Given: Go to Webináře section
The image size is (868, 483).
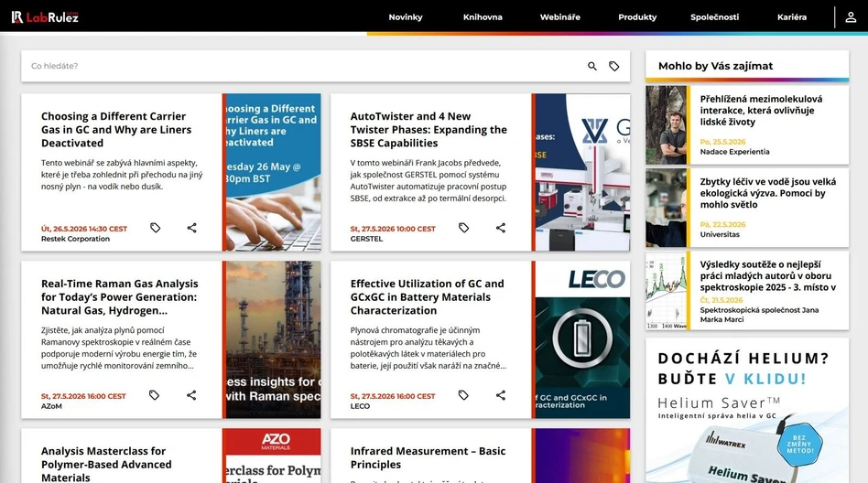Looking at the screenshot, I should click(560, 17).
